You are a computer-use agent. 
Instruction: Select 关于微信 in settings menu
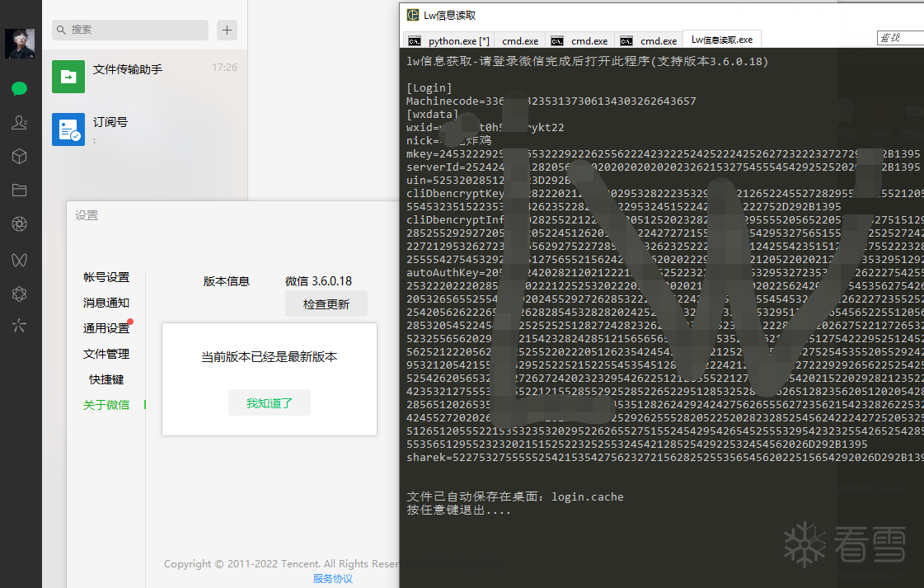click(x=106, y=405)
